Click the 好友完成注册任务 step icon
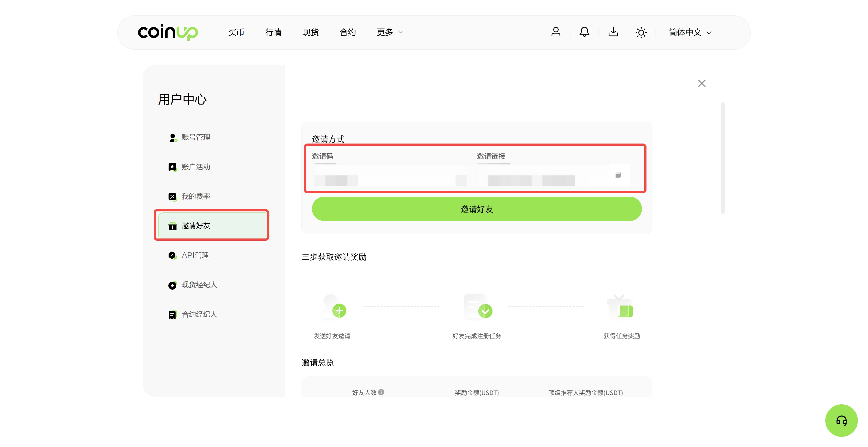Screen dimensions: 868x447 pyautogui.click(x=478, y=307)
